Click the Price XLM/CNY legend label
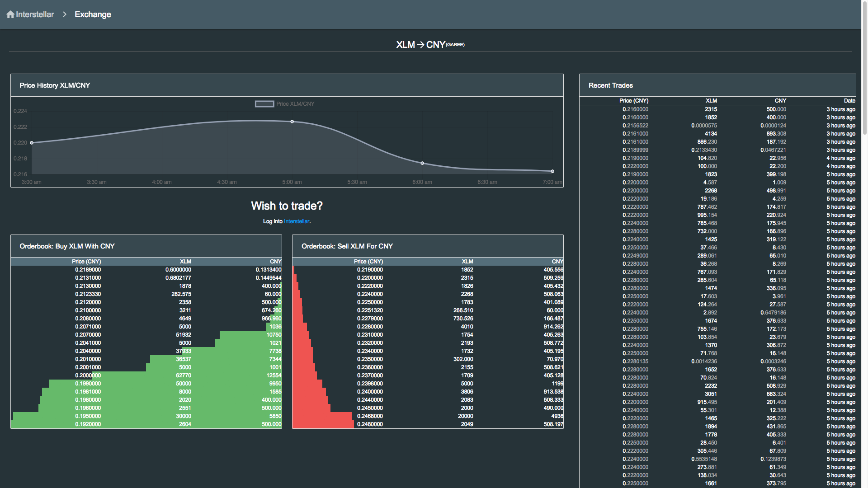This screenshot has width=868, height=488. [x=295, y=104]
